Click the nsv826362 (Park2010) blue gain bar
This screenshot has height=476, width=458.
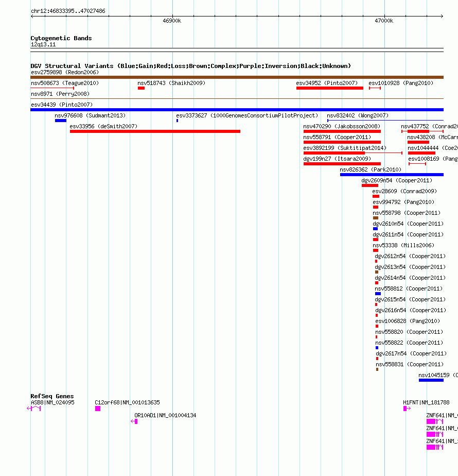(x=392, y=175)
